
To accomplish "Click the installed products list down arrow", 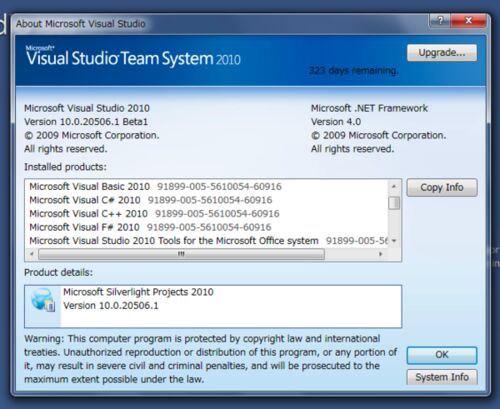I will click(394, 241).
